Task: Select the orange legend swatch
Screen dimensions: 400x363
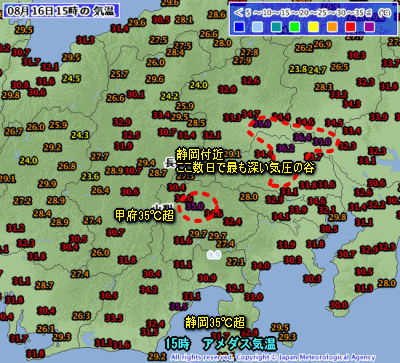Action: 332,27
